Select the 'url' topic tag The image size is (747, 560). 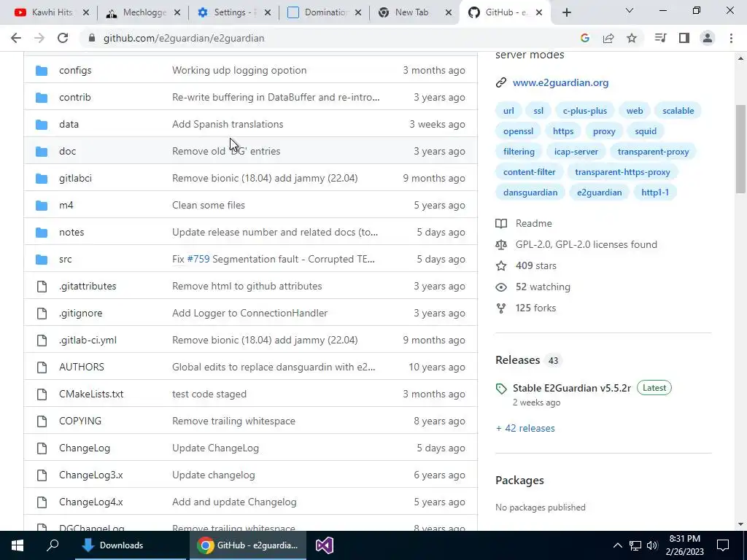click(x=508, y=111)
